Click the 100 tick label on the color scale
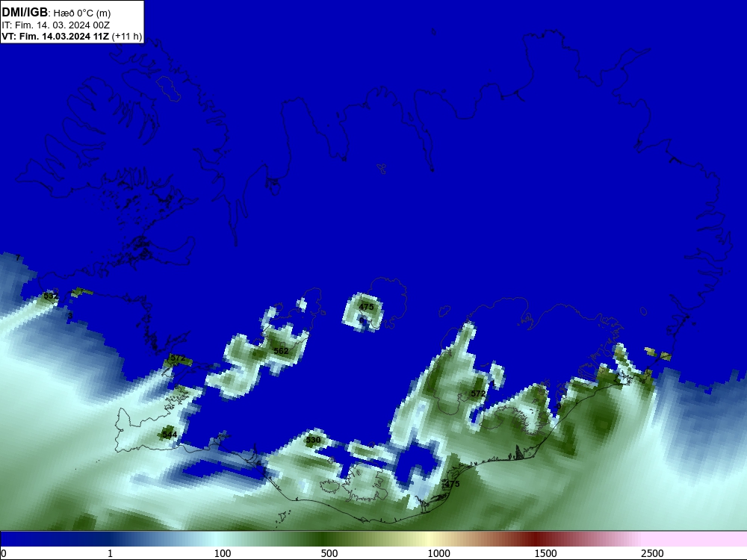Screen dimensions: 747x560 tap(223, 553)
